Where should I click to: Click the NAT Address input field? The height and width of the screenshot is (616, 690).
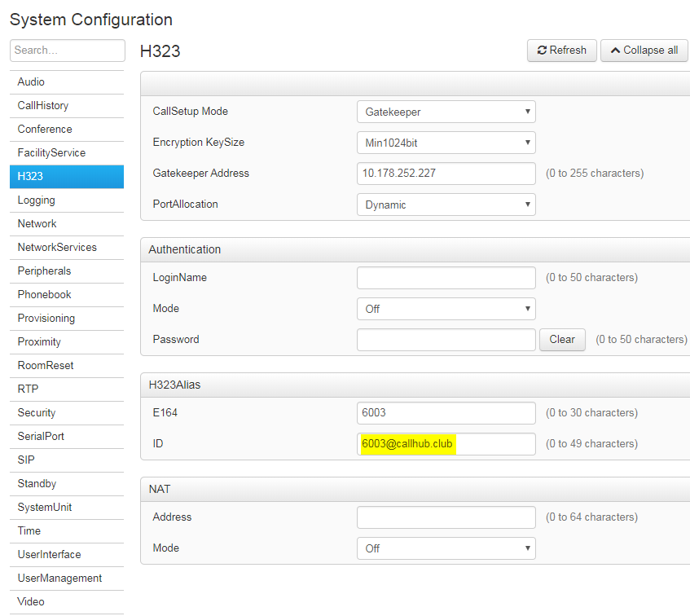446,517
